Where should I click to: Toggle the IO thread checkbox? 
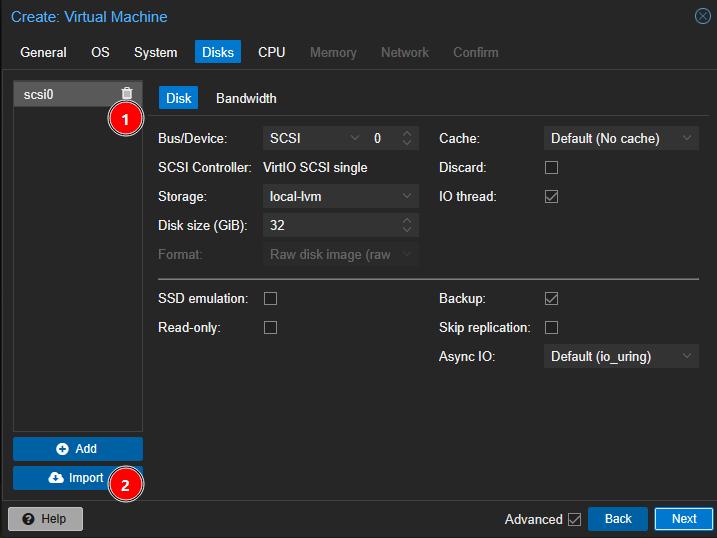(551, 196)
